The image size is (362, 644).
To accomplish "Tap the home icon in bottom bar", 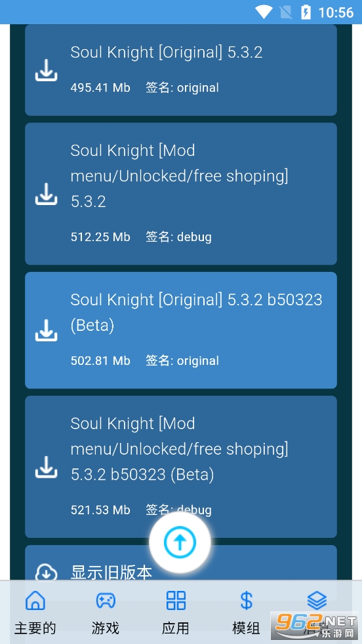I will (x=35, y=601).
